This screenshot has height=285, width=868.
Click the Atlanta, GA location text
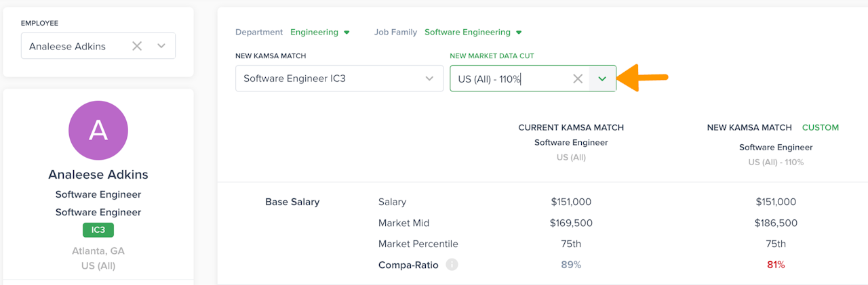98,250
